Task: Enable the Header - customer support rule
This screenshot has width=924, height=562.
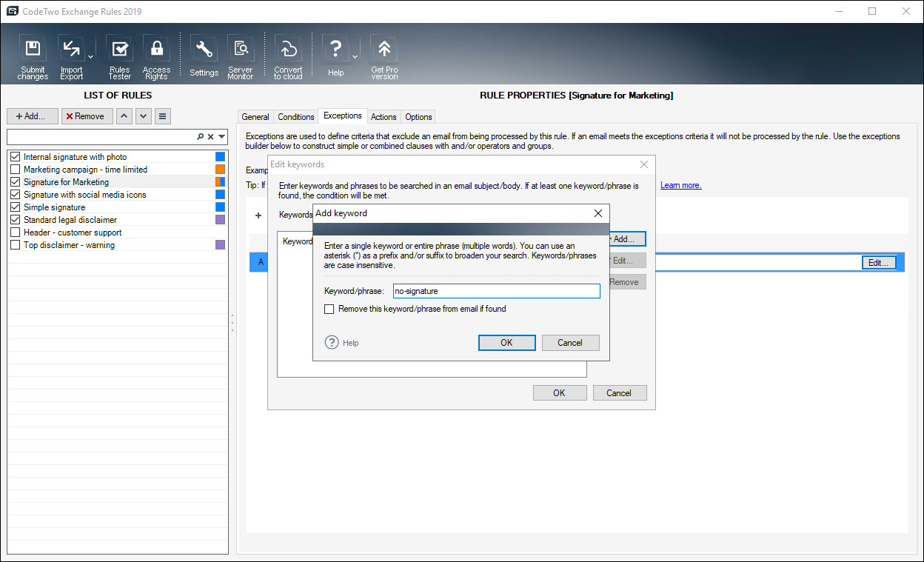Action: [x=15, y=233]
